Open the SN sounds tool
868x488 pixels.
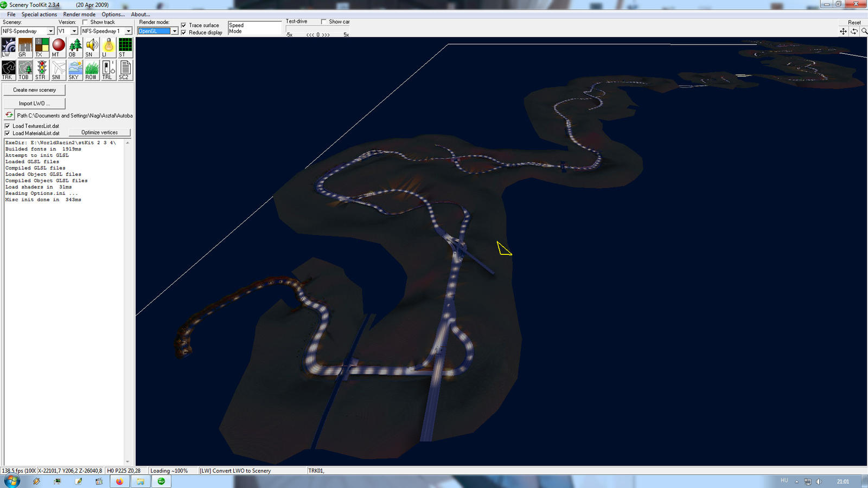tap(92, 47)
